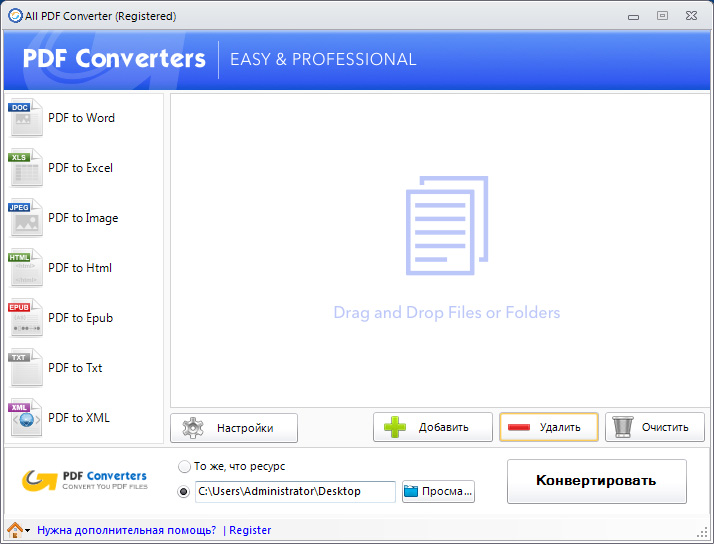Choose the PDF to Image label
The height and width of the screenshot is (544, 714).
83,219
